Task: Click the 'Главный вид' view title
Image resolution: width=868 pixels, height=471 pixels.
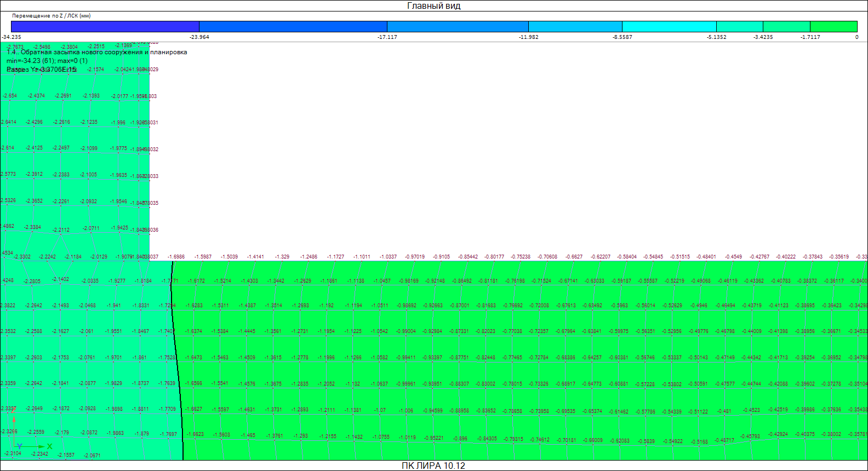Action: tap(433, 6)
